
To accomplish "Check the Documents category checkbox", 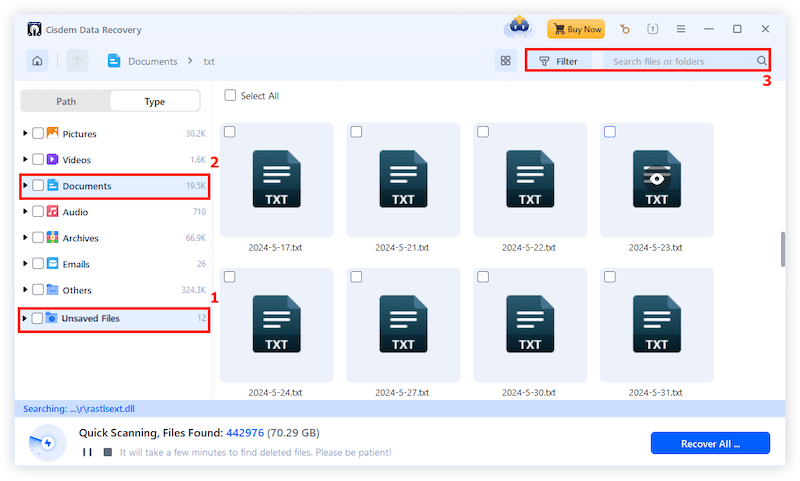I will coord(38,185).
